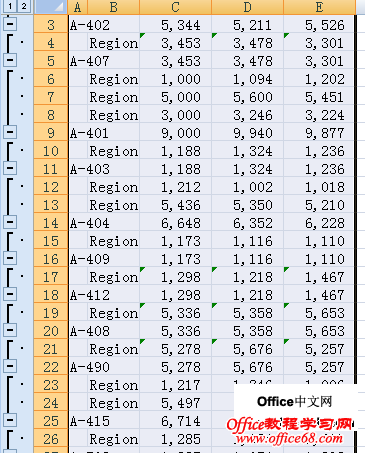Click value 6,648 in row 14
The image size is (365, 453).
click(x=176, y=223)
